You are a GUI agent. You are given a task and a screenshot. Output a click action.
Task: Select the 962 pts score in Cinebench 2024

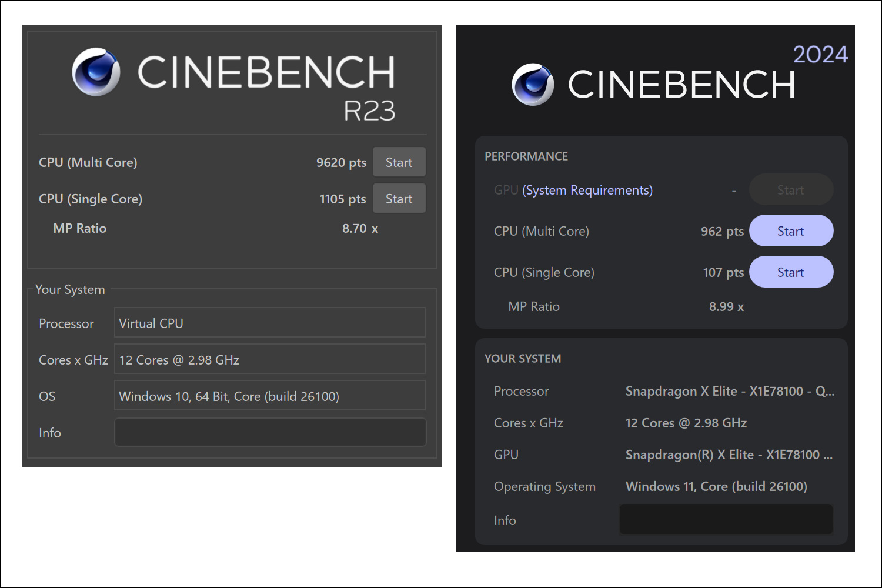(722, 232)
